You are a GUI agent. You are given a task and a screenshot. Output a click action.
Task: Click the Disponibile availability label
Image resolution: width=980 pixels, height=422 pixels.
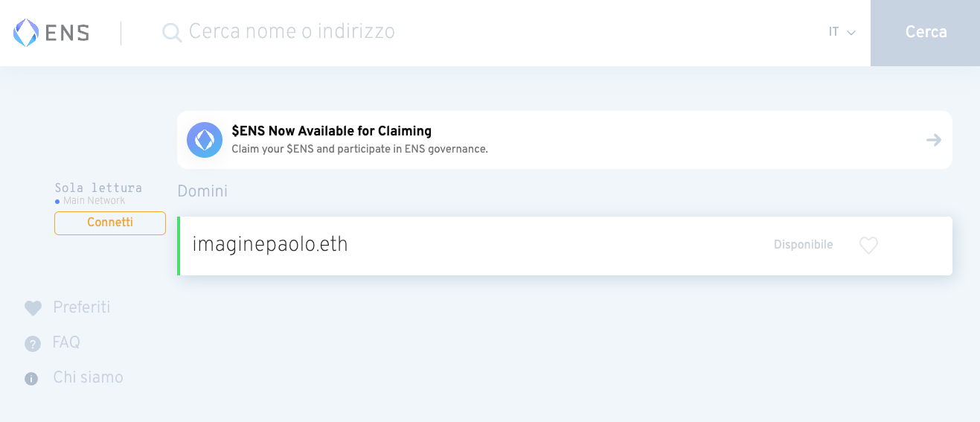coord(803,245)
